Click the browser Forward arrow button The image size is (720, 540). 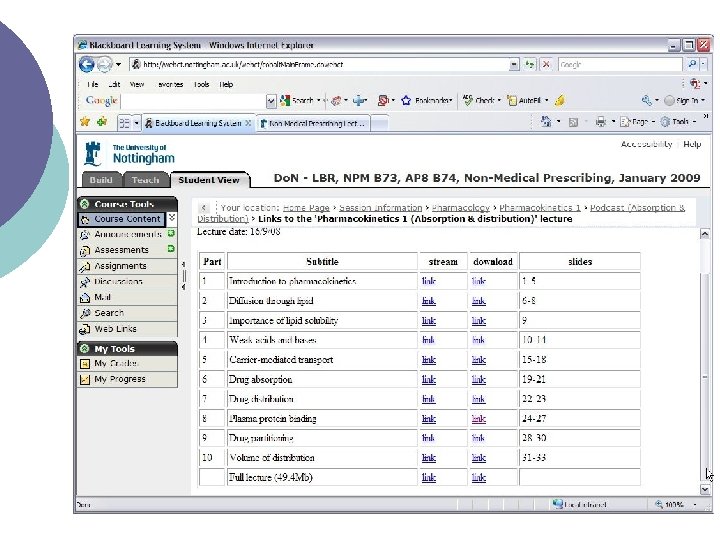[x=104, y=64]
